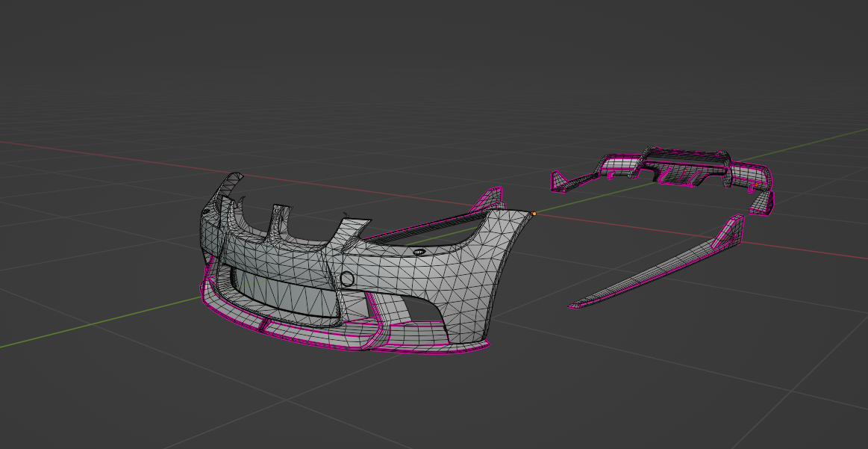Viewport: 868px width, 449px height.
Task: Click the orange object origin point
Action: 534,214
